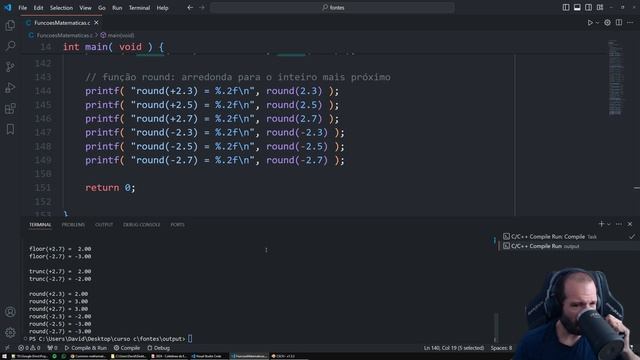This screenshot has width=640, height=360.
Task: Click the ports indicator in status bar
Action: point(52,348)
